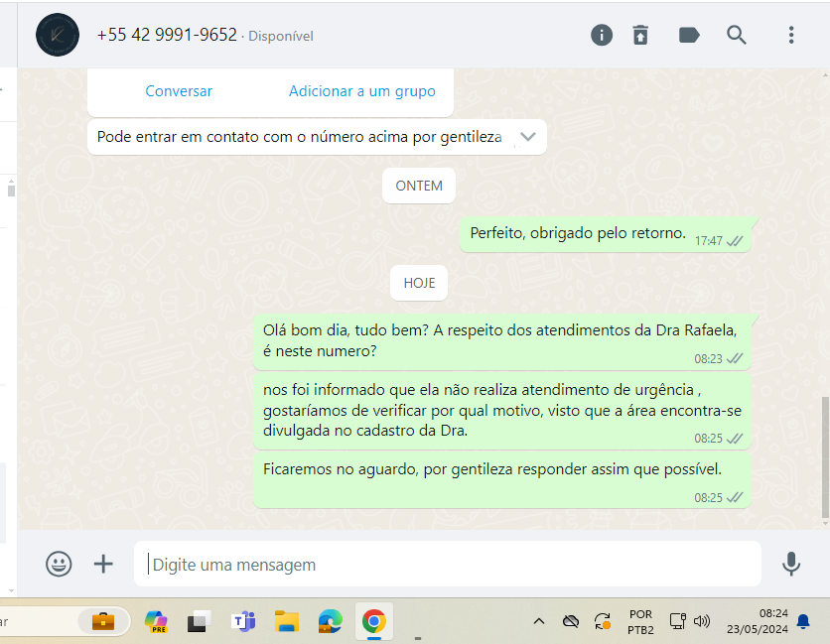Viewport: 830px width, 644px height.
Task: Click Adicionar a um grupo
Action: 361,91
